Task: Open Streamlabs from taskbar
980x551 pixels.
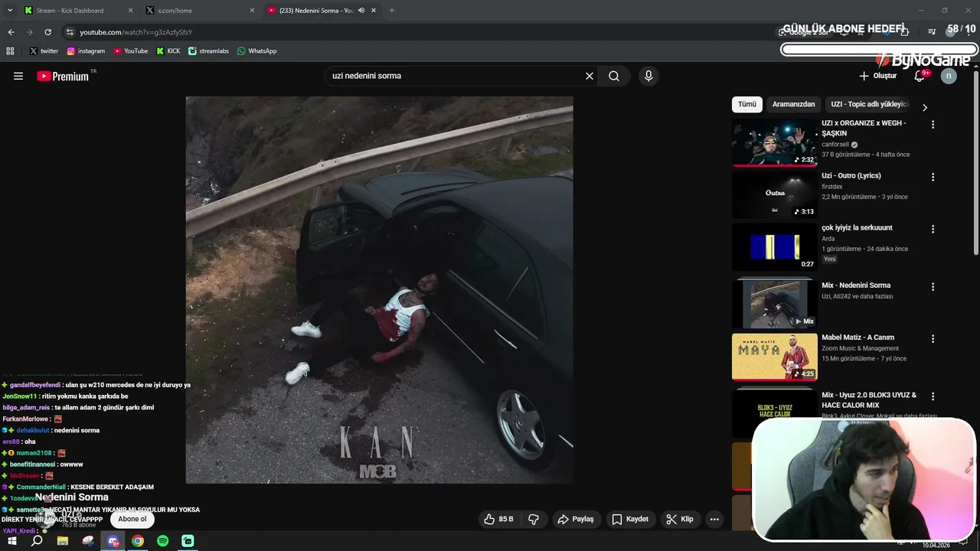Action: [188, 541]
